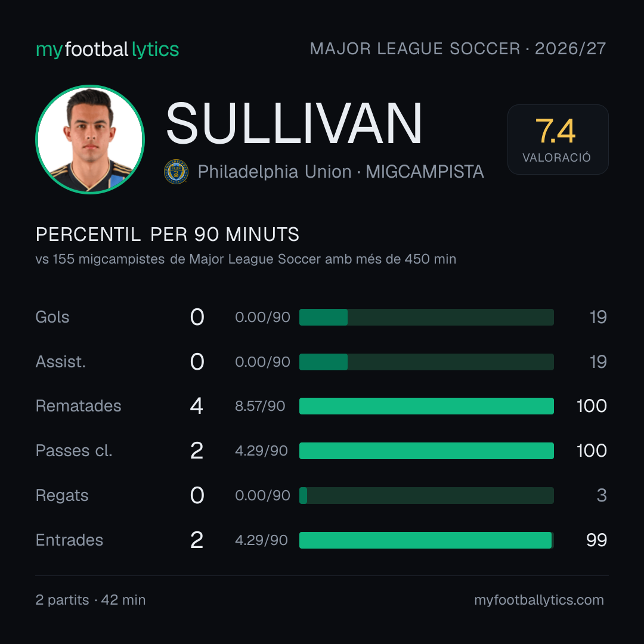
Task: Click the Passes cl. percentile bar
Action: coord(426,451)
